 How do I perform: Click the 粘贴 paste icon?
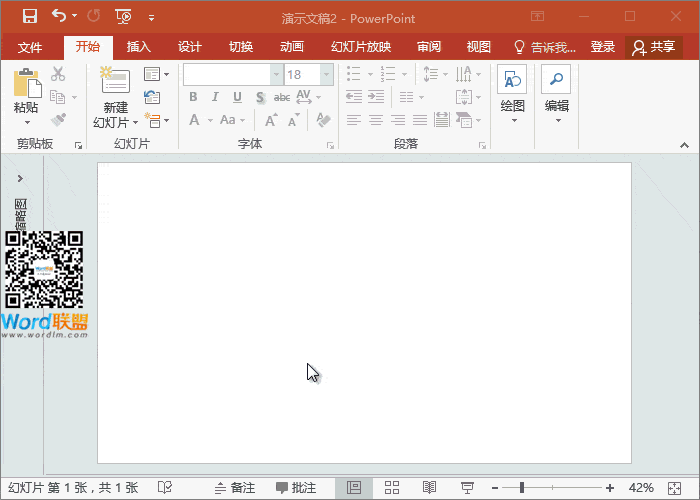pyautogui.click(x=27, y=83)
